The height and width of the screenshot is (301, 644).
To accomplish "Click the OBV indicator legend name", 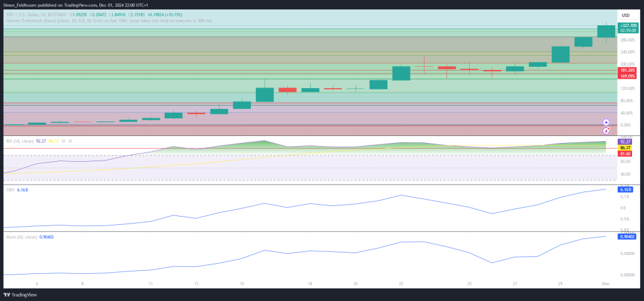I will click(10, 190).
